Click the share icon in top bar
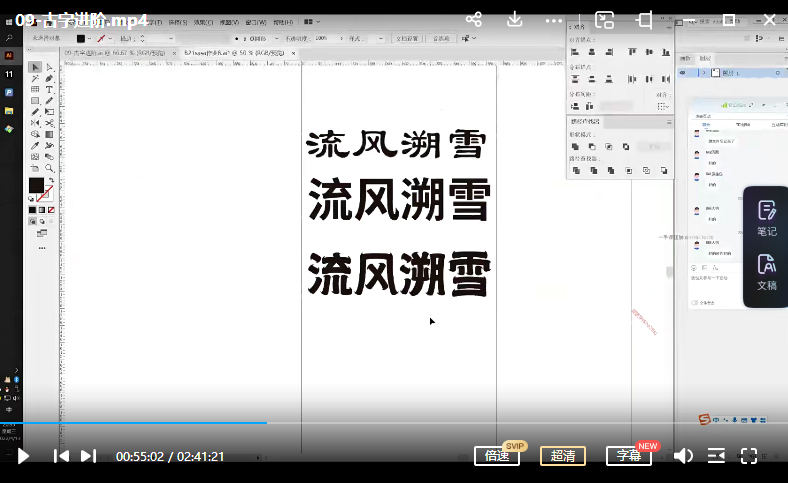This screenshot has height=483, width=788. tap(474, 19)
